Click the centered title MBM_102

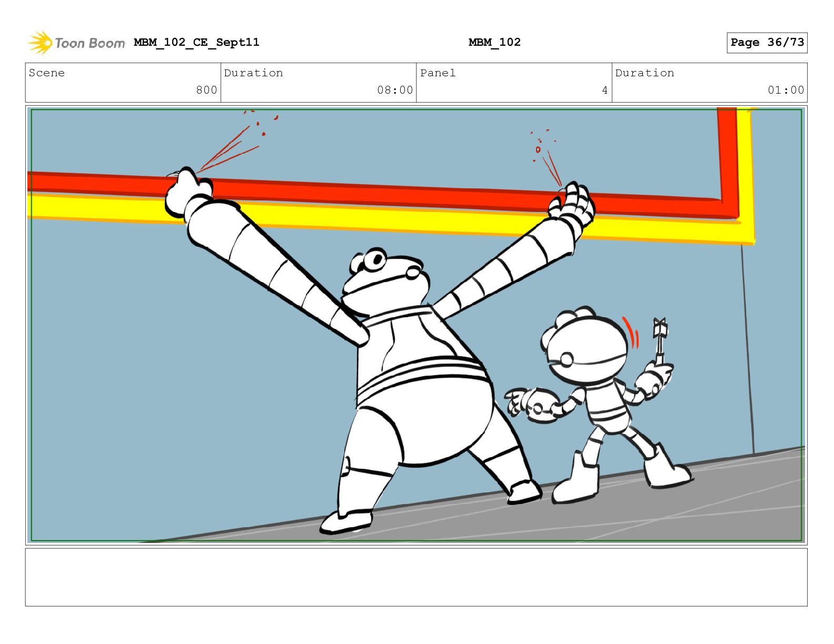coord(494,42)
